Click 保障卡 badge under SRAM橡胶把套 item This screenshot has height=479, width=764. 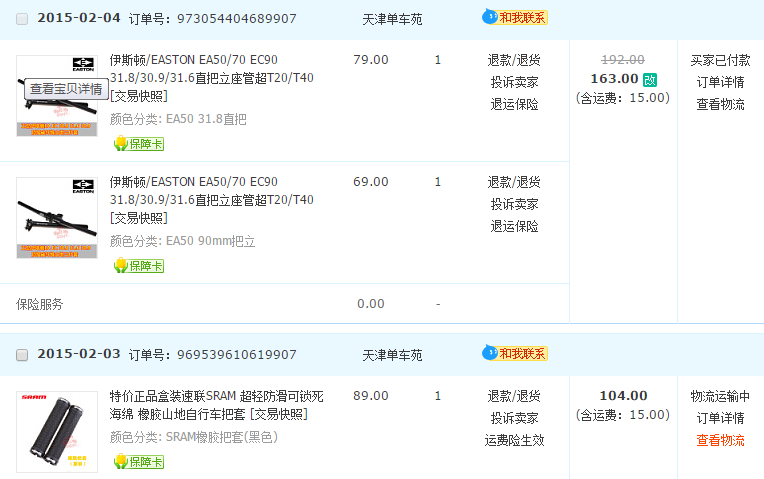[x=139, y=461]
